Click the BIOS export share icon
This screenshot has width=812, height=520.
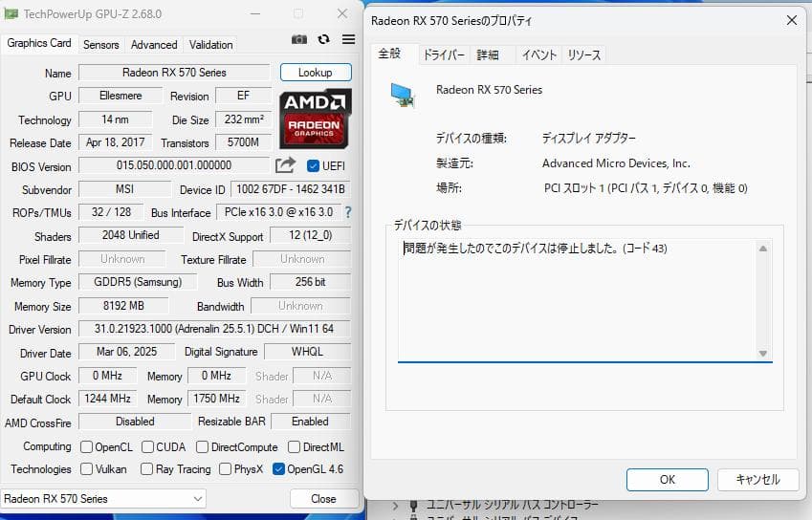[285, 165]
